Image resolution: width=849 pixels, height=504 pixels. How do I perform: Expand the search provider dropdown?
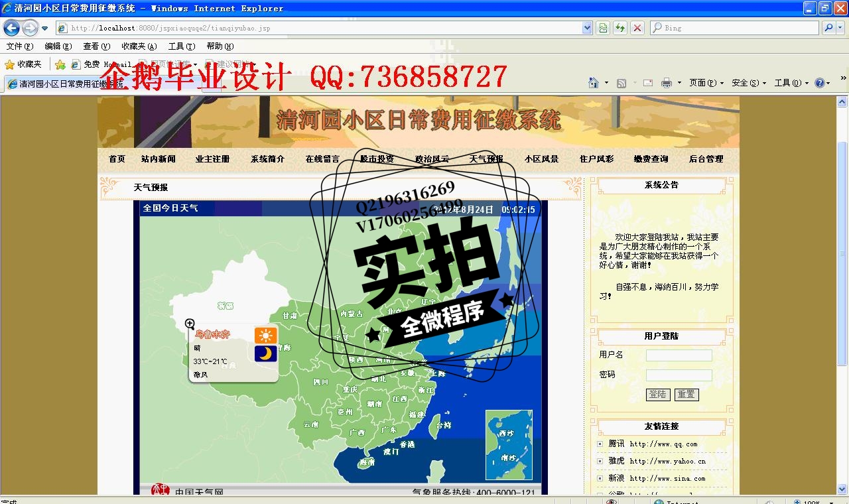click(x=840, y=28)
